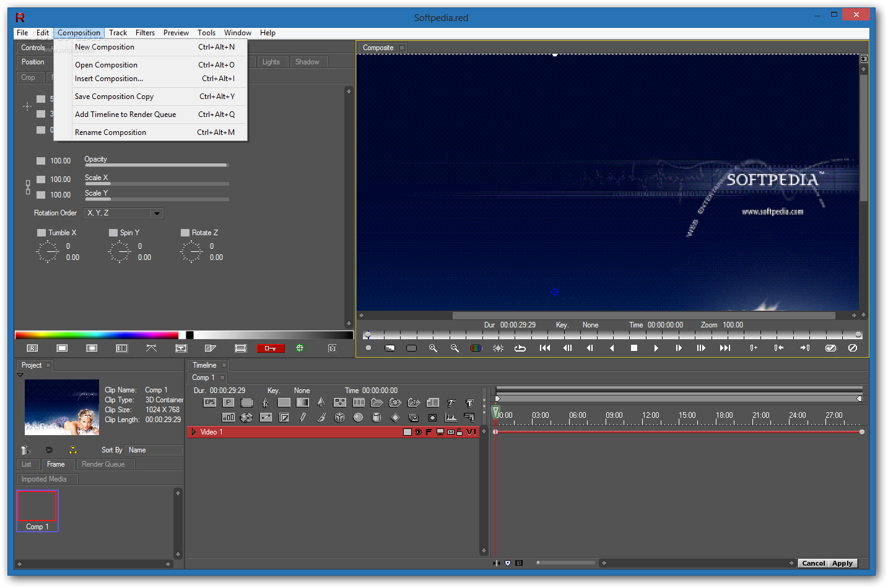This screenshot has height=588, width=888.
Task: Click the diamond shape icon in timeline toolbar
Action: 395,418
